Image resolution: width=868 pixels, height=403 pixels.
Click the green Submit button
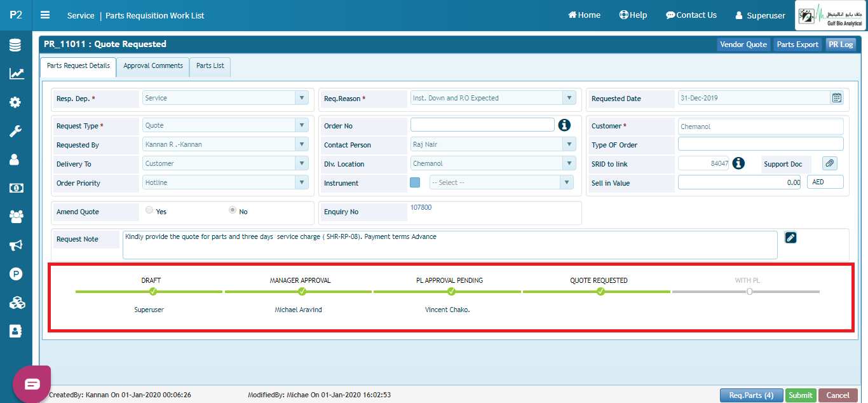point(801,395)
